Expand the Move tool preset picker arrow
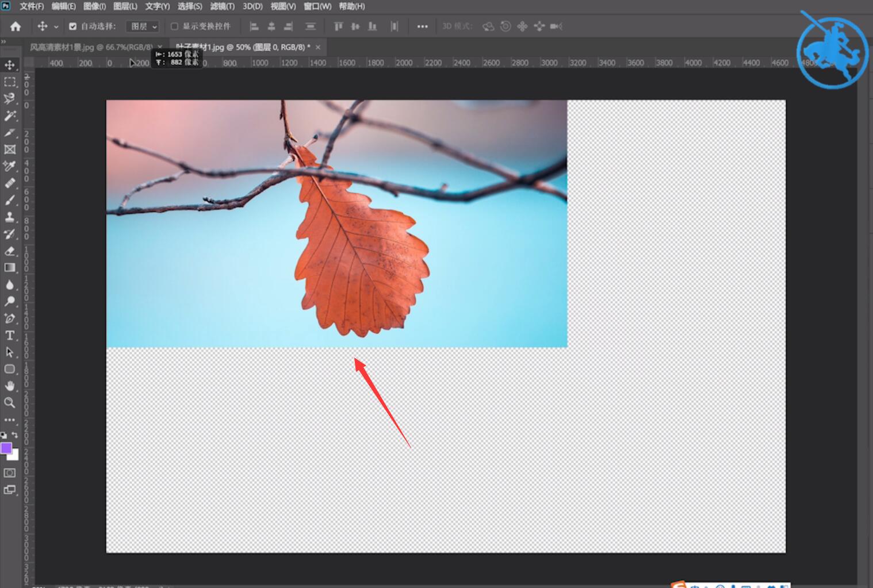This screenshot has height=588, width=873. (x=56, y=27)
